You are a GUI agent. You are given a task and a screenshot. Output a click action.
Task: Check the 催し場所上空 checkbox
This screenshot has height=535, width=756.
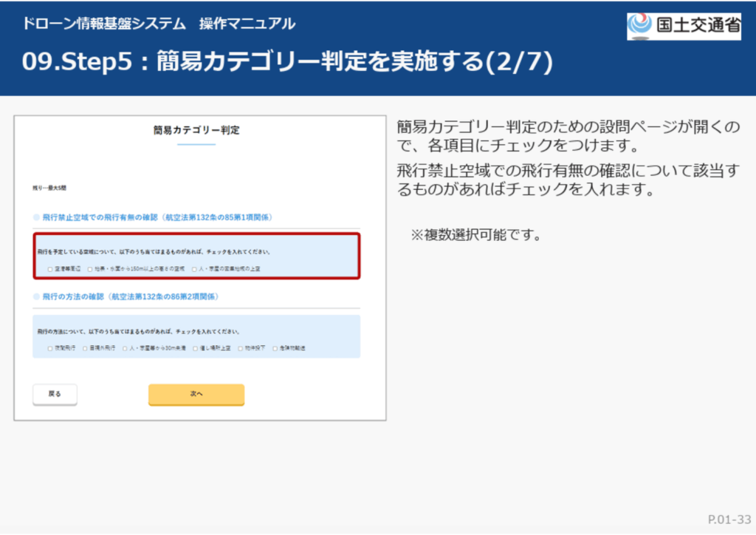(196, 347)
